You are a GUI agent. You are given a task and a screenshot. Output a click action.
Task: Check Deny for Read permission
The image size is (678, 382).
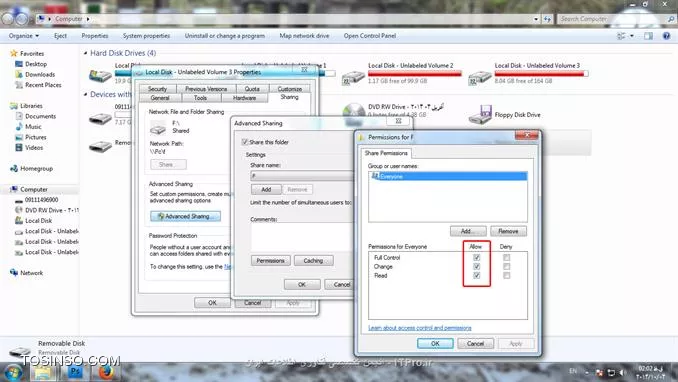click(x=506, y=276)
